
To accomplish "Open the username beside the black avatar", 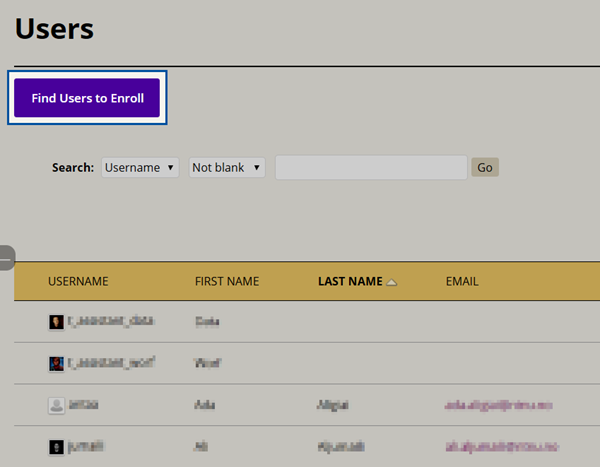I will click(86, 446).
